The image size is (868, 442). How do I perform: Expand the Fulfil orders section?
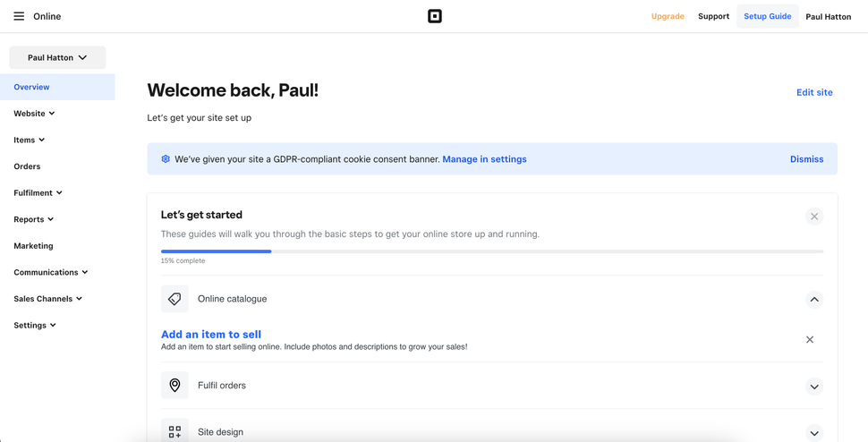tap(813, 387)
